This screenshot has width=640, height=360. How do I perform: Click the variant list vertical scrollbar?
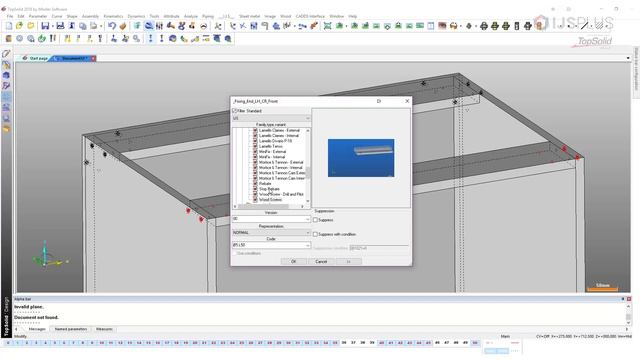pyautogui.click(x=308, y=167)
